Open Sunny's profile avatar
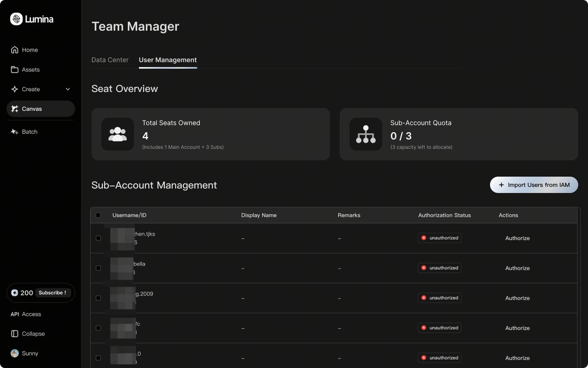588x368 pixels. pyautogui.click(x=15, y=353)
